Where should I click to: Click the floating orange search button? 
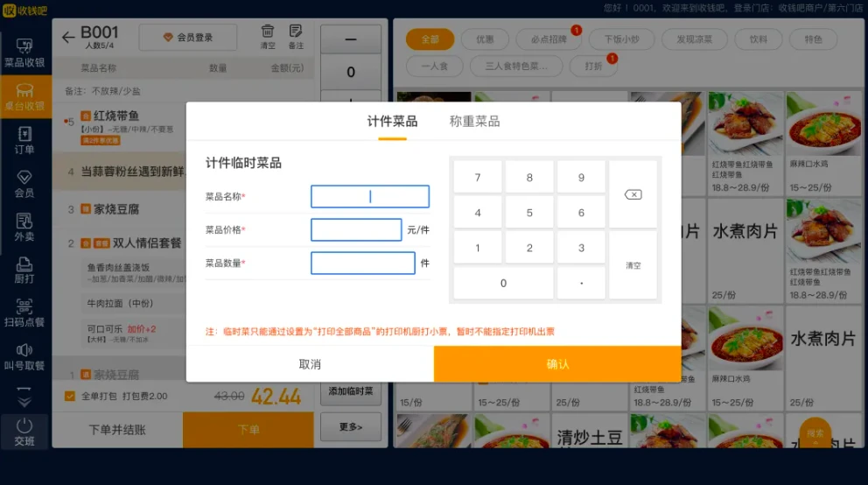pos(815,433)
